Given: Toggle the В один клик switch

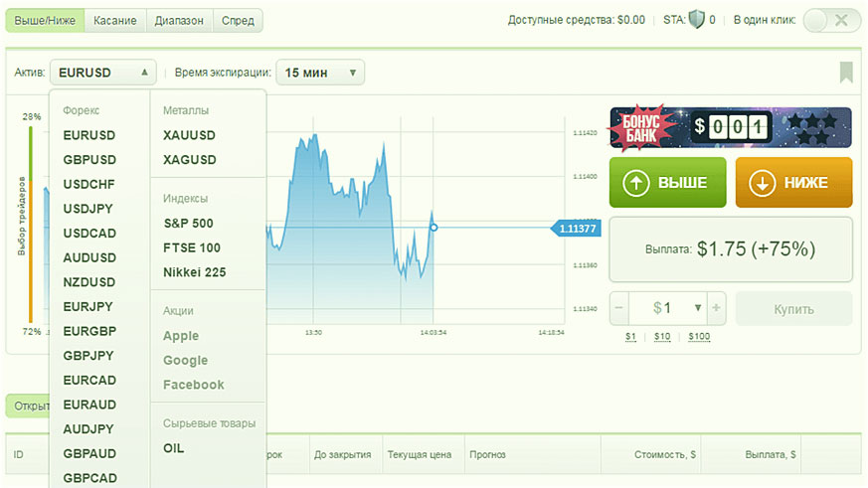Looking at the screenshot, I should click(x=831, y=20).
